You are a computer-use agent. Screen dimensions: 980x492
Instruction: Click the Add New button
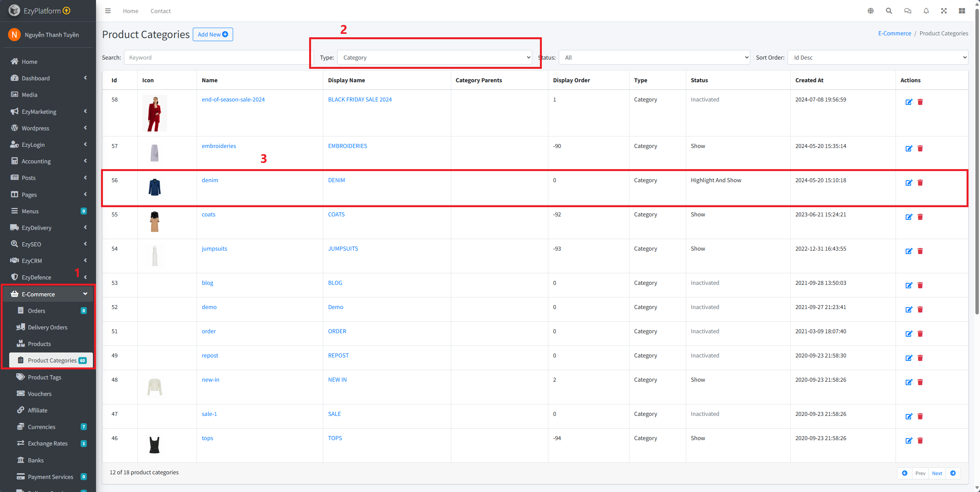tap(213, 34)
